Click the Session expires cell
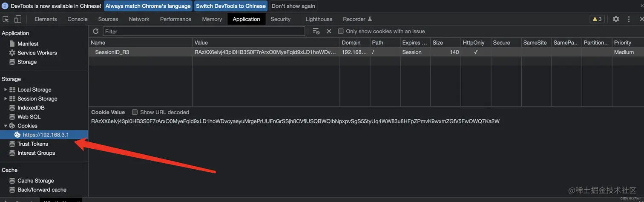 [x=415, y=52]
